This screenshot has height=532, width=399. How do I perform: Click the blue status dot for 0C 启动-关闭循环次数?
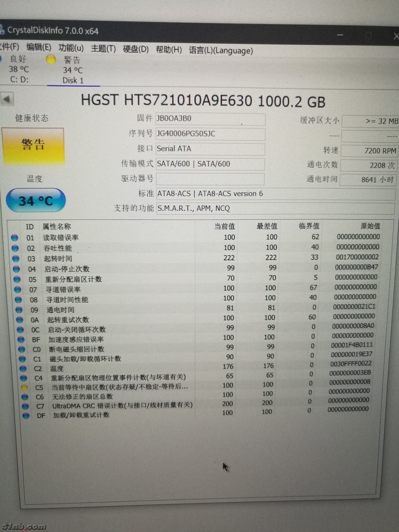tap(20, 330)
